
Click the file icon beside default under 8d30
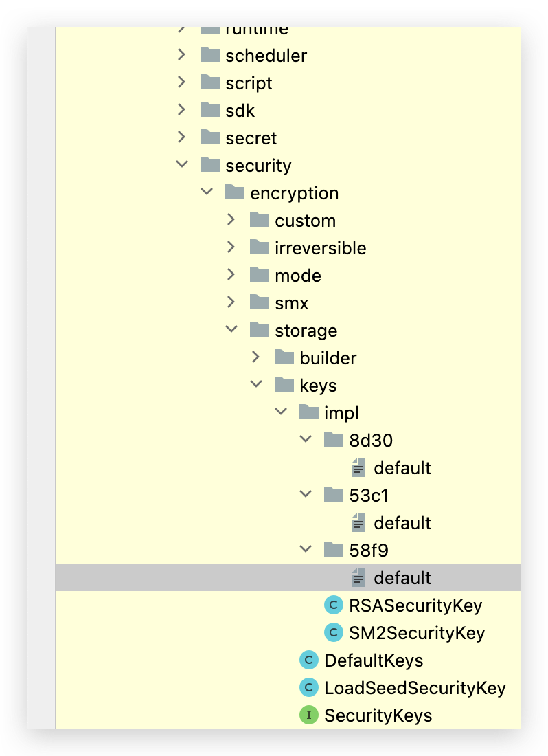pos(358,467)
